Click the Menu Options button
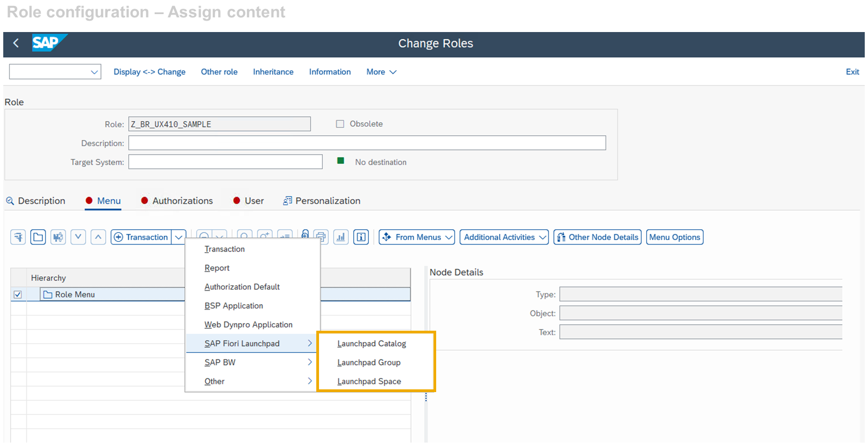 pos(675,237)
